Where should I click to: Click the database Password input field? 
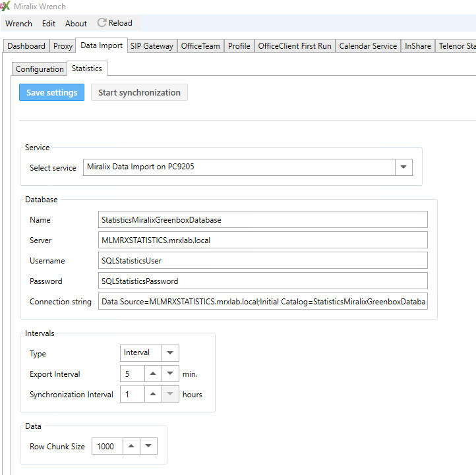coord(263,281)
